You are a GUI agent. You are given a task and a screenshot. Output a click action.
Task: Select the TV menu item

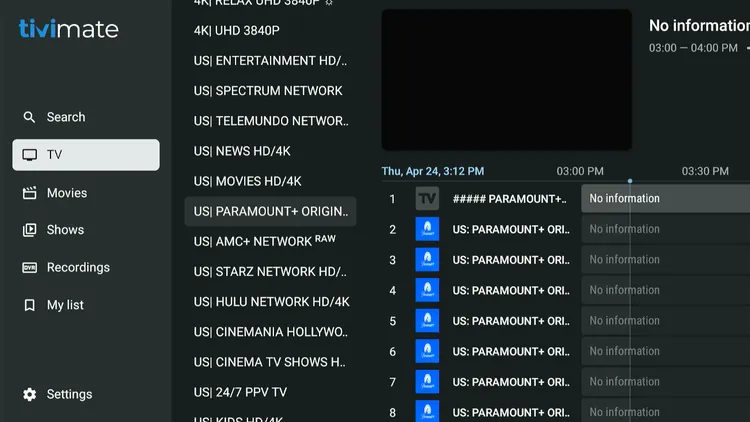click(86, 155)
